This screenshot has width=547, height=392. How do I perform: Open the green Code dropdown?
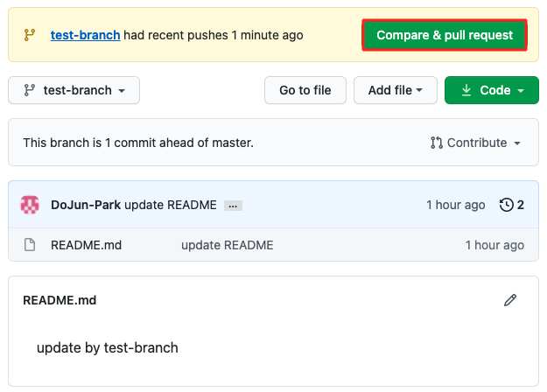click(x=492, y=90)
